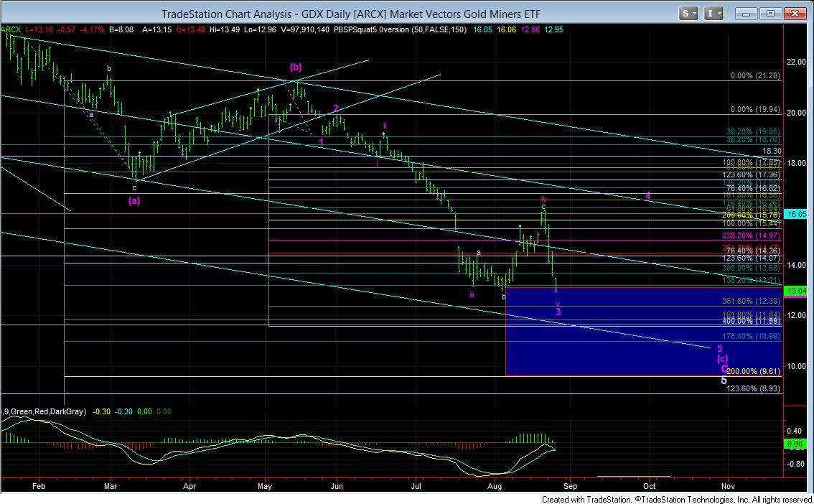
Task: Click the Aug date axis label
Action: tap(495, 486)
